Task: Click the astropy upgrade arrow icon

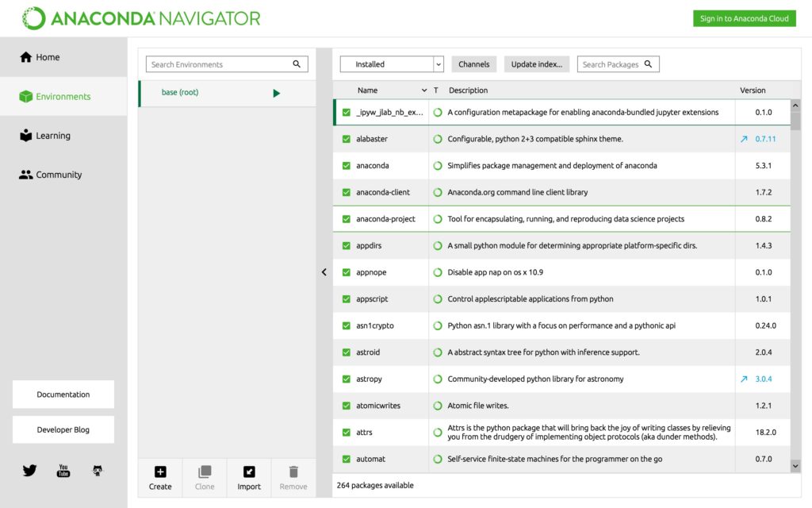Action: pyautogui.click(x=744, y=379)
